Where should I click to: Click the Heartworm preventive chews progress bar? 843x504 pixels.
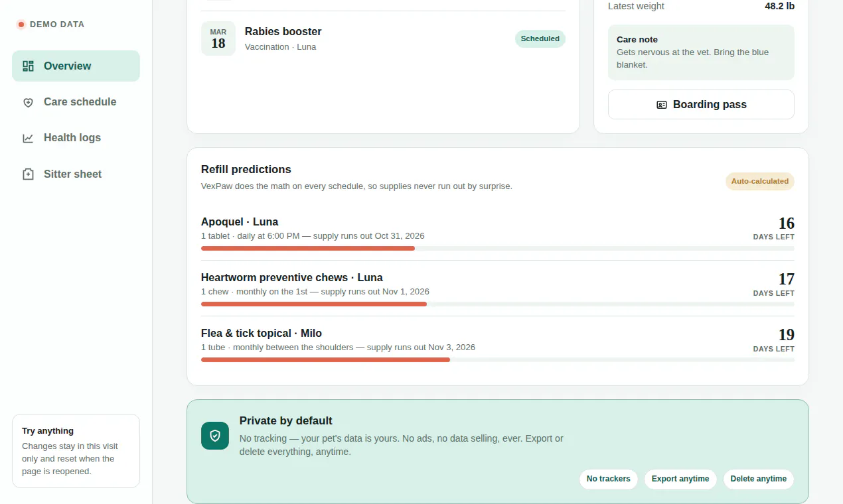[x=498, y=304]
